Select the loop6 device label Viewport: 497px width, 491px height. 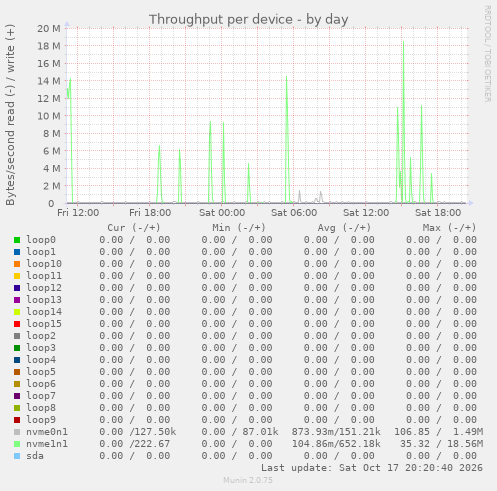pos(41,384)
